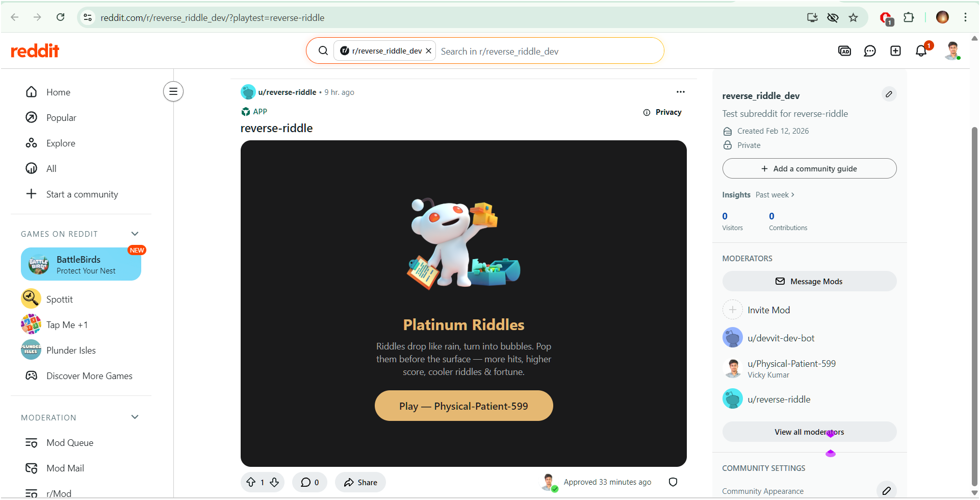Click the moderator shield icon on post

(x=673, y=482)
